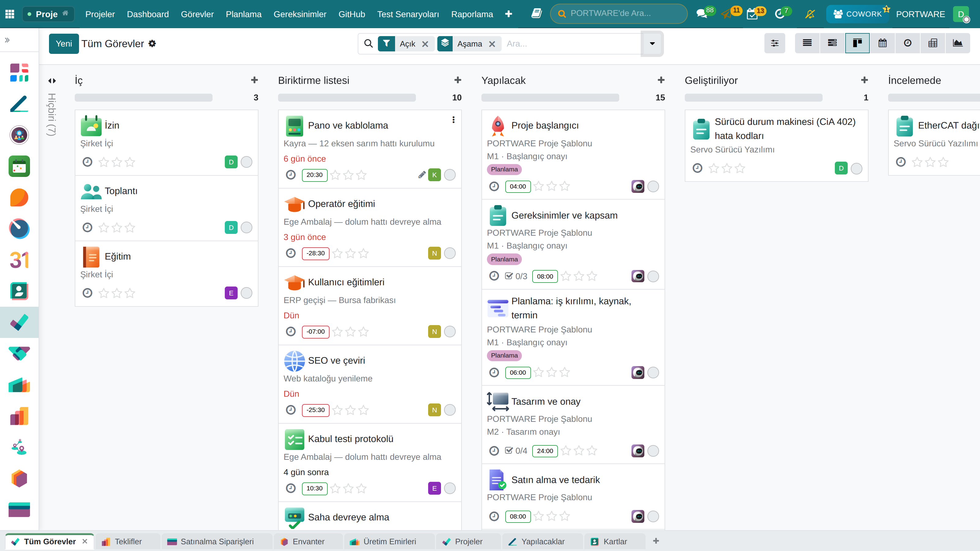Switch to calendar view
This screenshot has width=980, height=551.
(x=883, y=43)
